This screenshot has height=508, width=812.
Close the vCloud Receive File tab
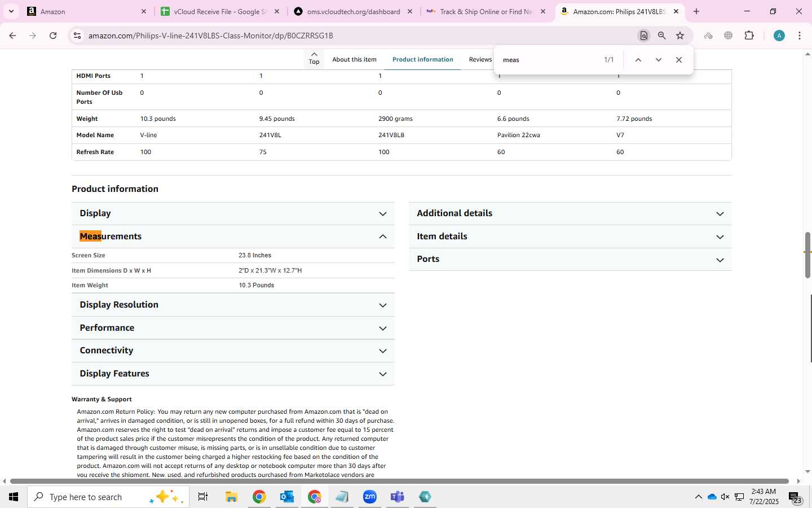[x=277, y=11]
